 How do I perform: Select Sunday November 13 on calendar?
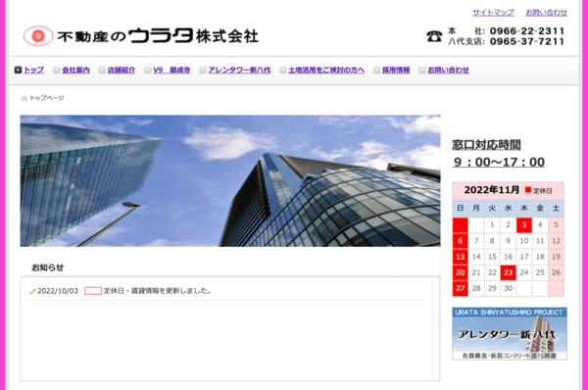[x=461, y=257]
